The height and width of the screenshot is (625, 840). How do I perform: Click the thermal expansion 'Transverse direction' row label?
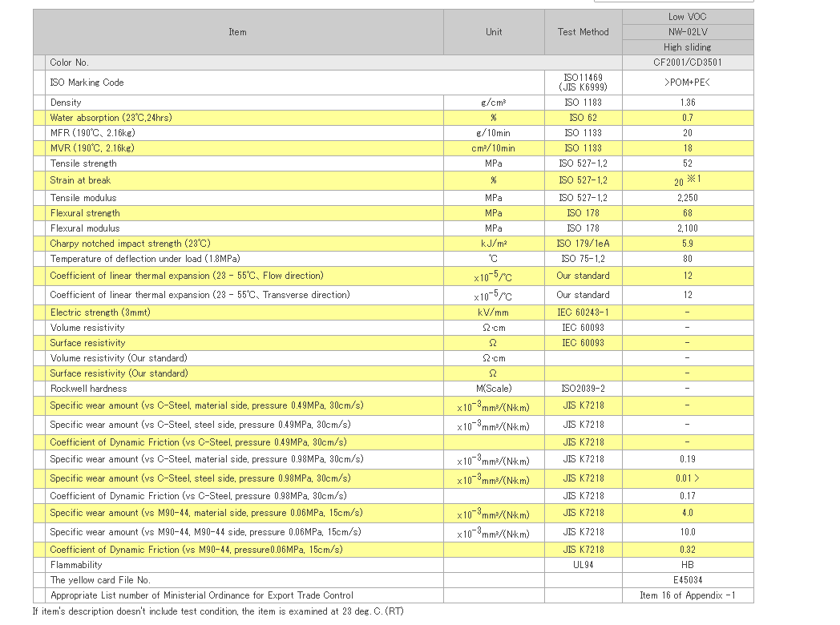point(200,295)
